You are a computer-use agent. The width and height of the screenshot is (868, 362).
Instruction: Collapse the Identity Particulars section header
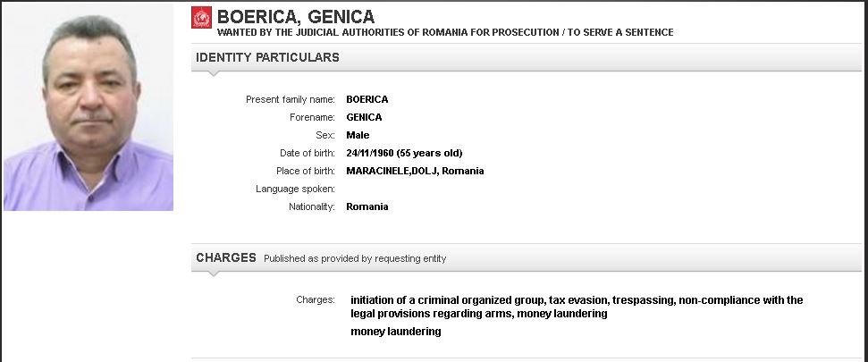point(268,57)
